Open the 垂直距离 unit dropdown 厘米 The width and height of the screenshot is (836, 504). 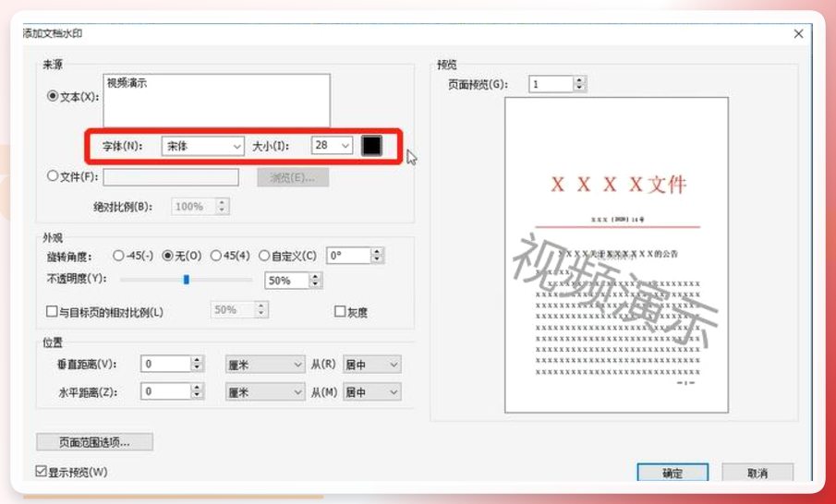coord(265,365)
